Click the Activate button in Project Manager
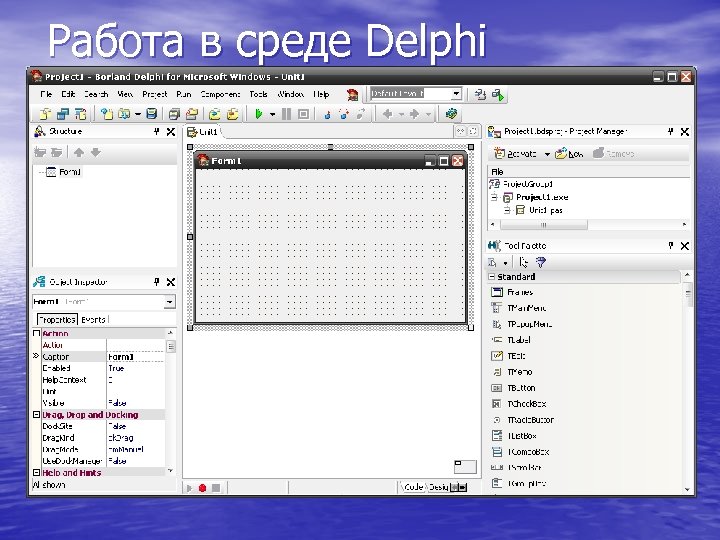 [x=516, y=154]
